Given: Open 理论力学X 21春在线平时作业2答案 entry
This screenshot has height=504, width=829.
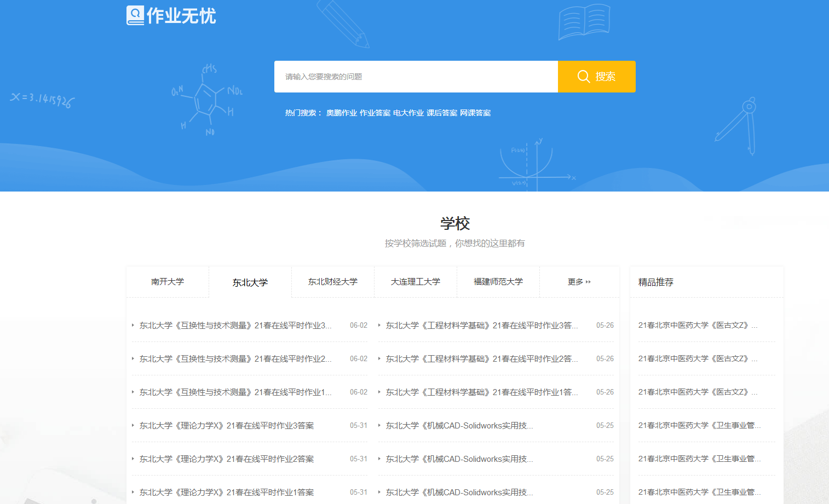Looking at the screenshot, I should [x=227, y=459].
